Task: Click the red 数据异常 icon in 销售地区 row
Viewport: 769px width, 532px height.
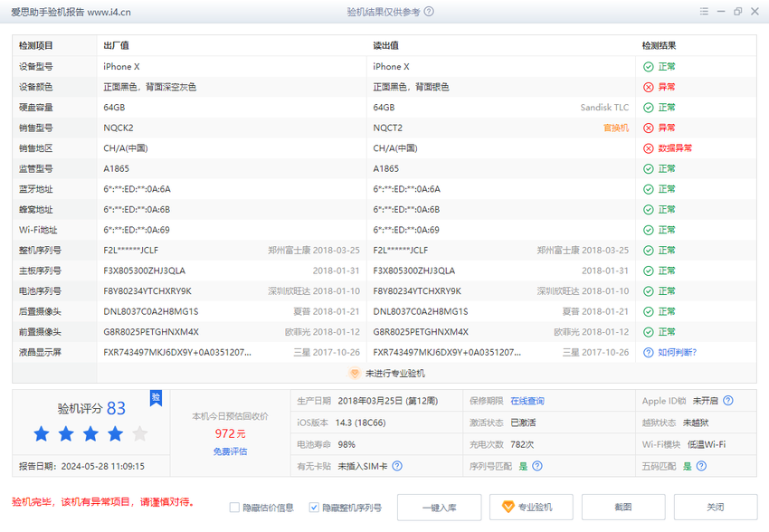Action: (649, 148)
